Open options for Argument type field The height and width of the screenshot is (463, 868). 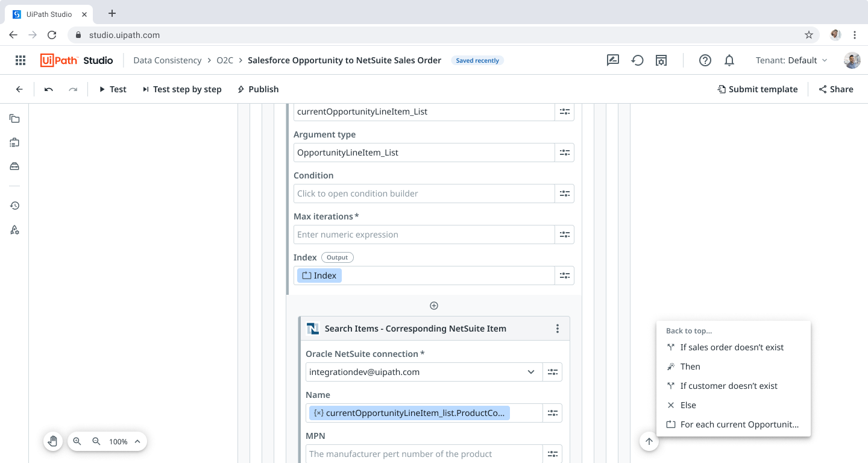(x=565, y=153)
